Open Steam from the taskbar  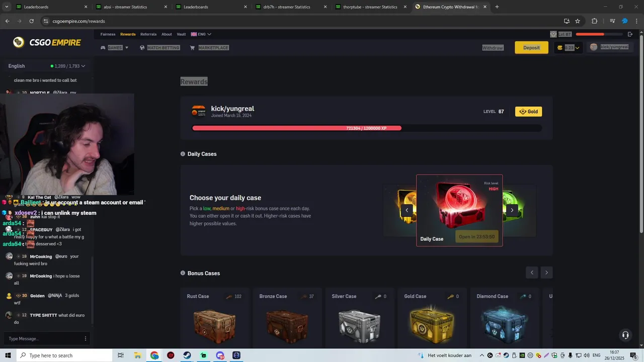coord(187,355)
